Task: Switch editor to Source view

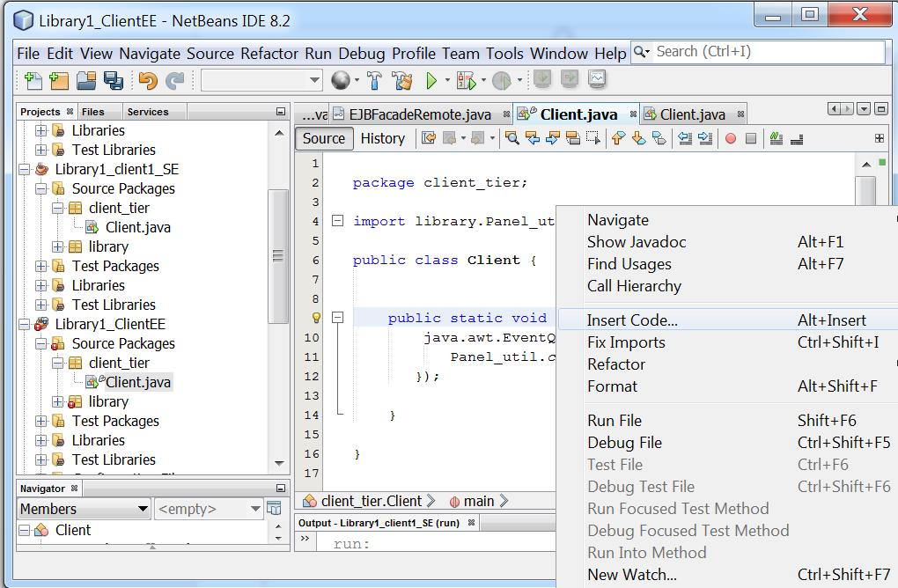Action: 324,138
